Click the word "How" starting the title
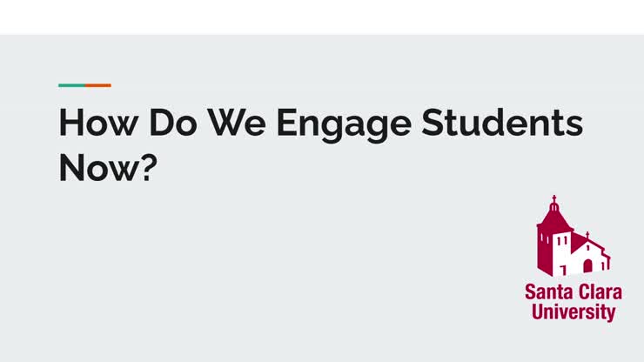 [x=98, y=123]
